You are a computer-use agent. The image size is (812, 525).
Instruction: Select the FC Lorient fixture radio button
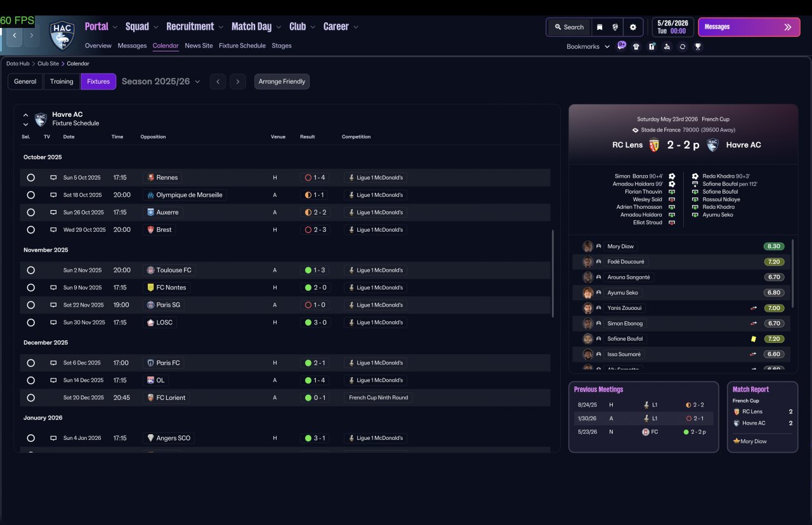click(30, 397)
